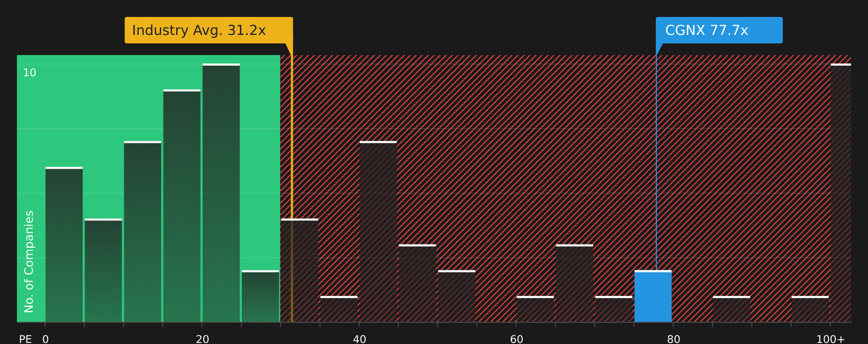The width and height of the screenshot is (868, 344).
Task: Click the tall histogram bar for PE 40-45
Action: pos(378,232)
